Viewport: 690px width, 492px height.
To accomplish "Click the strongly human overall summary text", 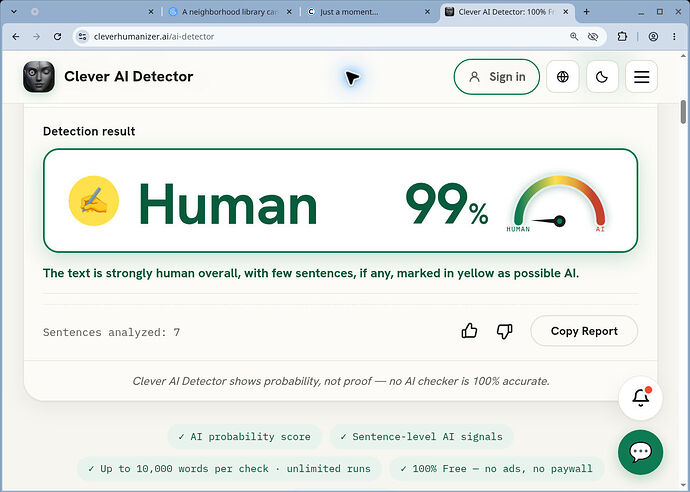I will coord(311,273).
